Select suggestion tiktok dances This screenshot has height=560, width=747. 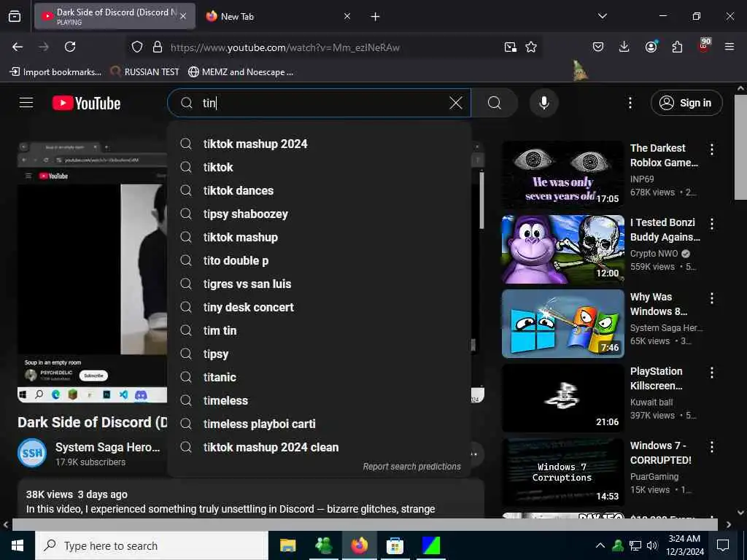320,190
